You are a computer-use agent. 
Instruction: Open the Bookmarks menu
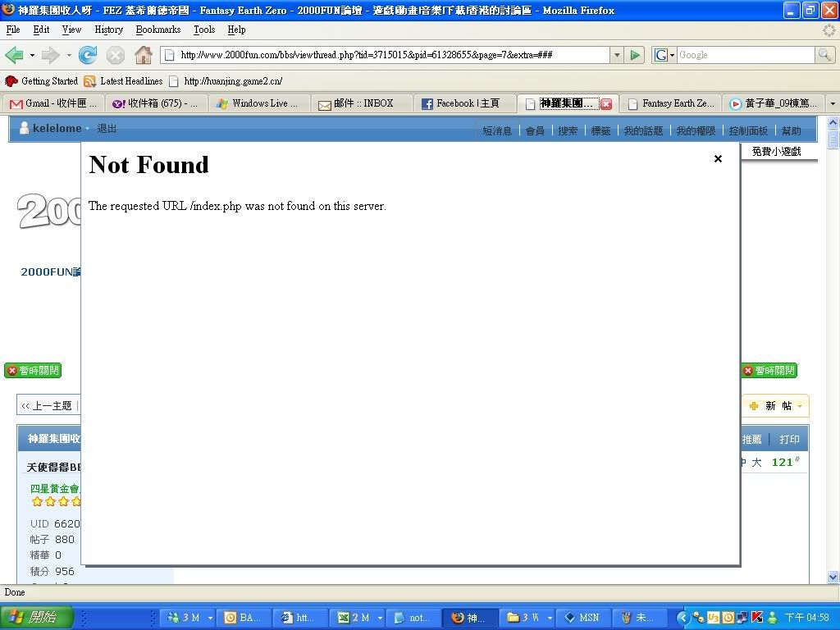point(157,30)
